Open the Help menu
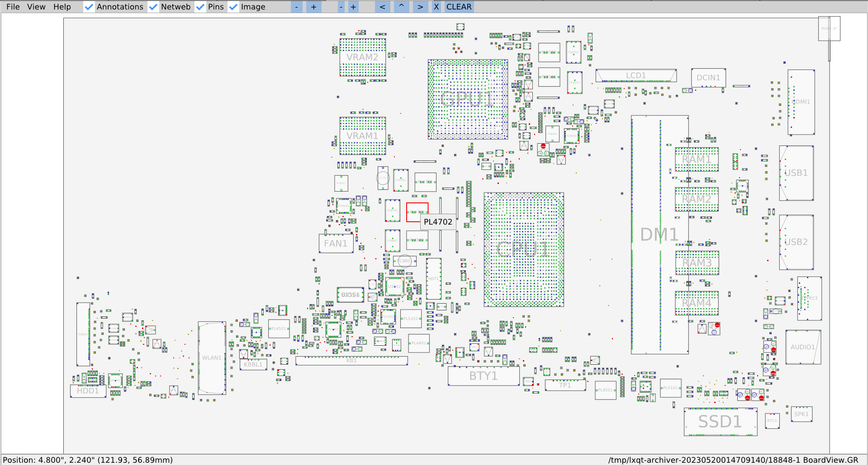The image size is (868, 465). coord(62,7)
